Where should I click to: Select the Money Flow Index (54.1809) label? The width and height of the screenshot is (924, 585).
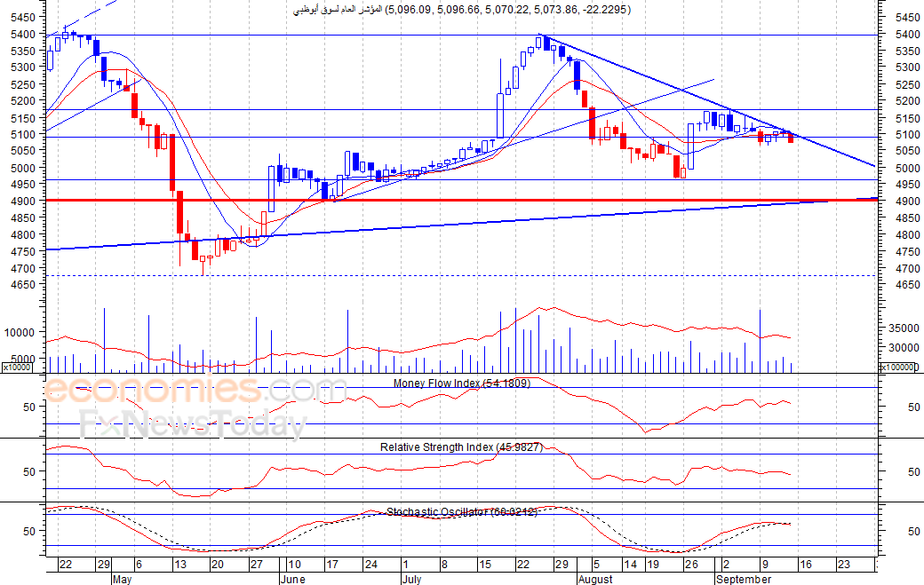pyautogui.click(x=462, y=383)
